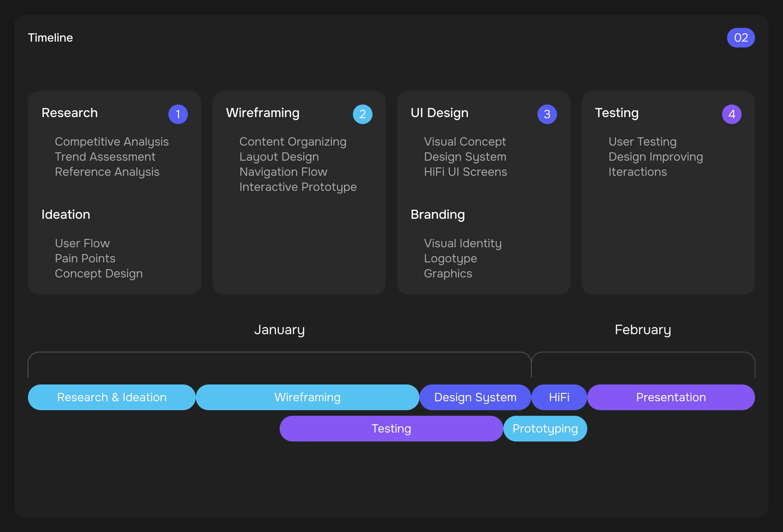Select the Research & Ideation timeline bar

click(x=112, y=397)
